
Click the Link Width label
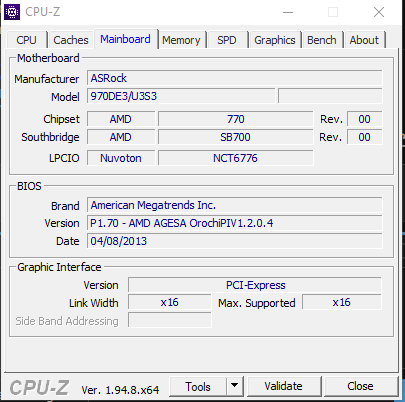94,303
